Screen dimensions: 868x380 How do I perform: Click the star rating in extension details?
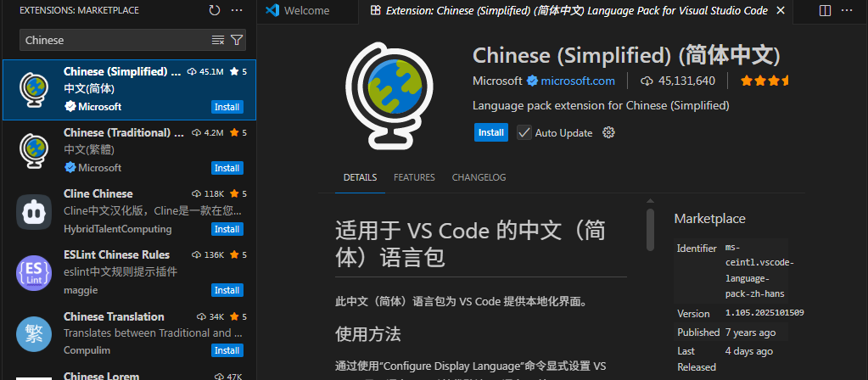pos(764,81)
